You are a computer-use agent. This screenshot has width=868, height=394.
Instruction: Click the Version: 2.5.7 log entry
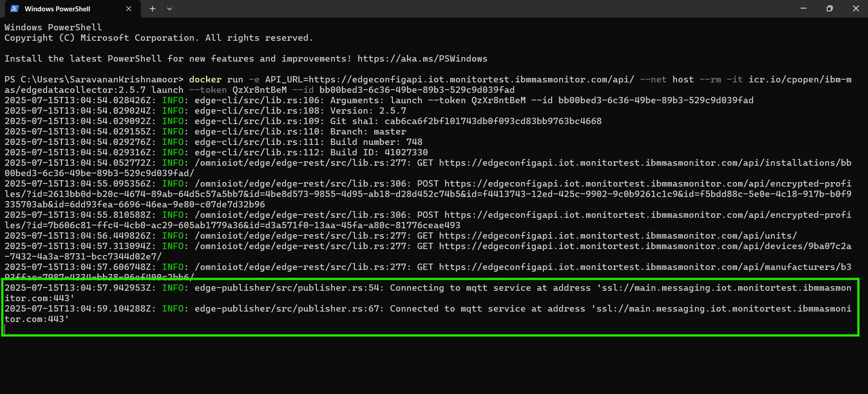pyautogui.click(x=368, y=111)
